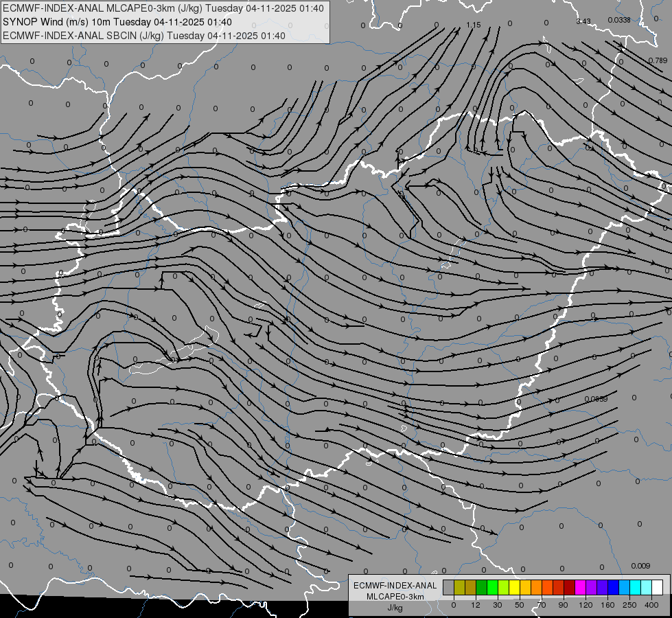Click the 0.0338 value on the map
Screen dimensions: 672x618
tap(619, 20)
